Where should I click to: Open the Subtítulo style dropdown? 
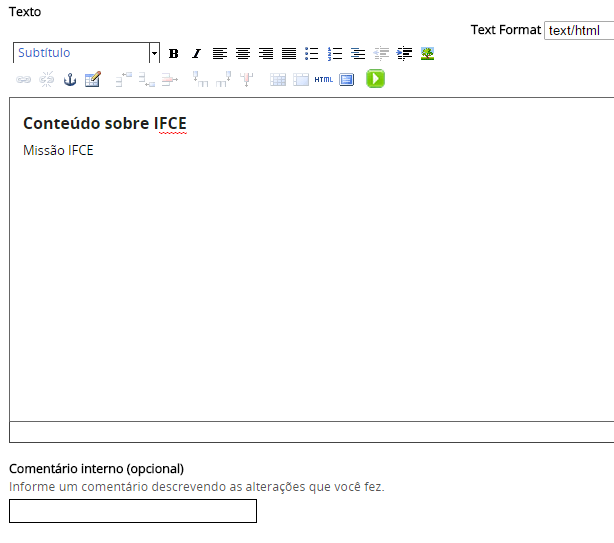tap(86, 53)
